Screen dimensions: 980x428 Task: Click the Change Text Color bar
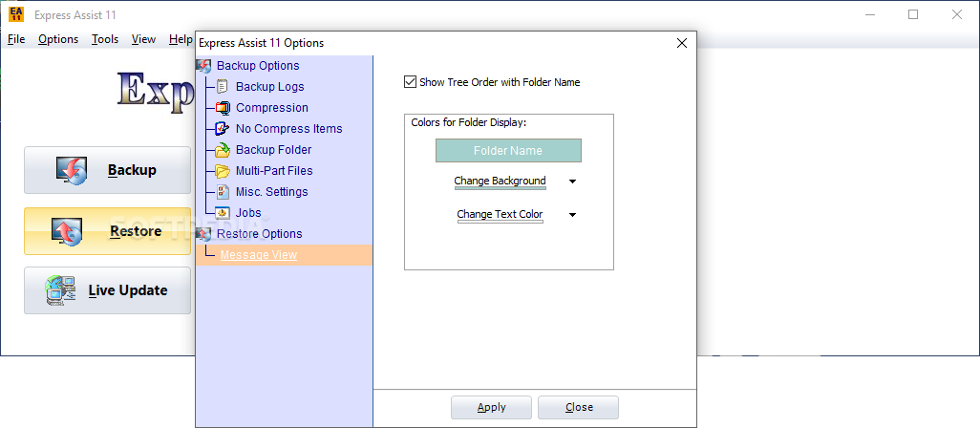pyautogui.click(x=500, y=222)
